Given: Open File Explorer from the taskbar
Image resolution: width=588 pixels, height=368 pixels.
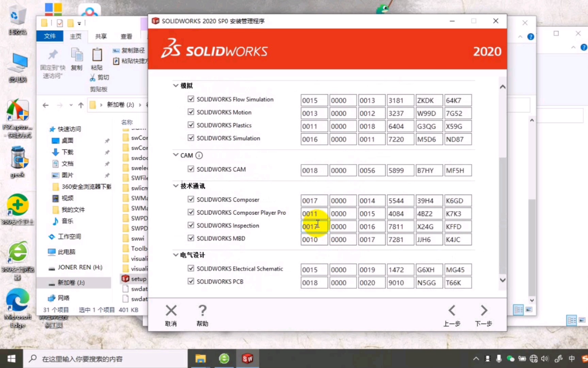Looking at the screenshot, I should [201, 358].
